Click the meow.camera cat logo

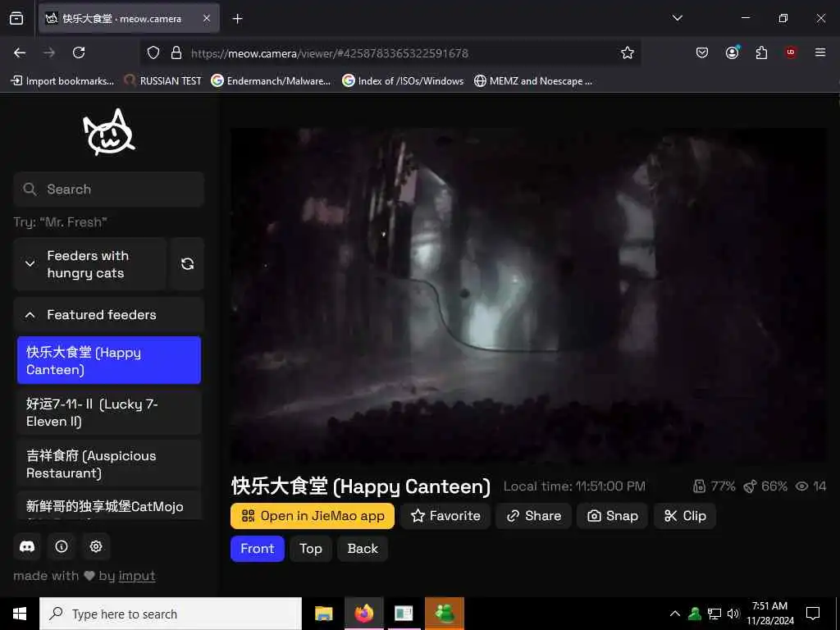(x=109, y=132)
